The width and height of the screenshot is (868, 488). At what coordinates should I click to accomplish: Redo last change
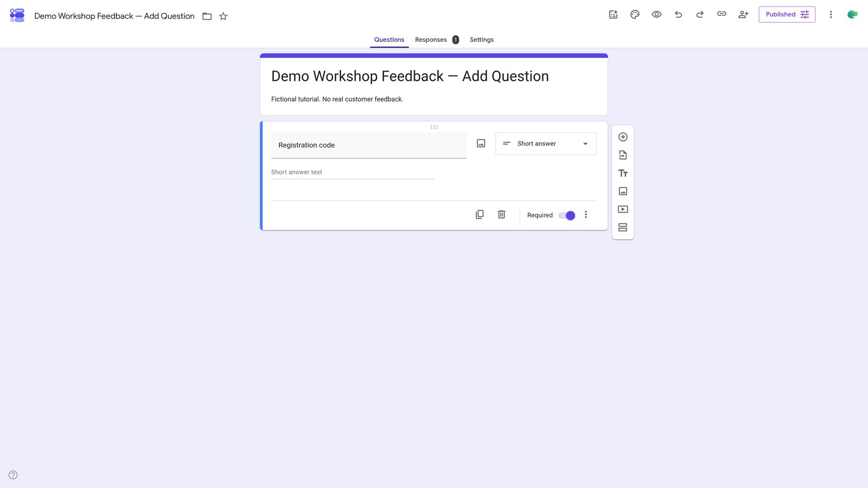pyautogui.click(x=700, y=15)
